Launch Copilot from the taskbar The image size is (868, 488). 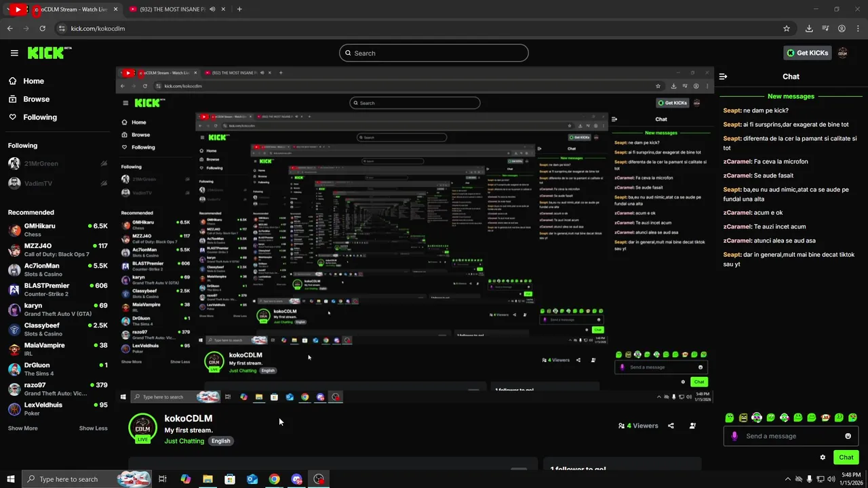[x=186, y=479]
